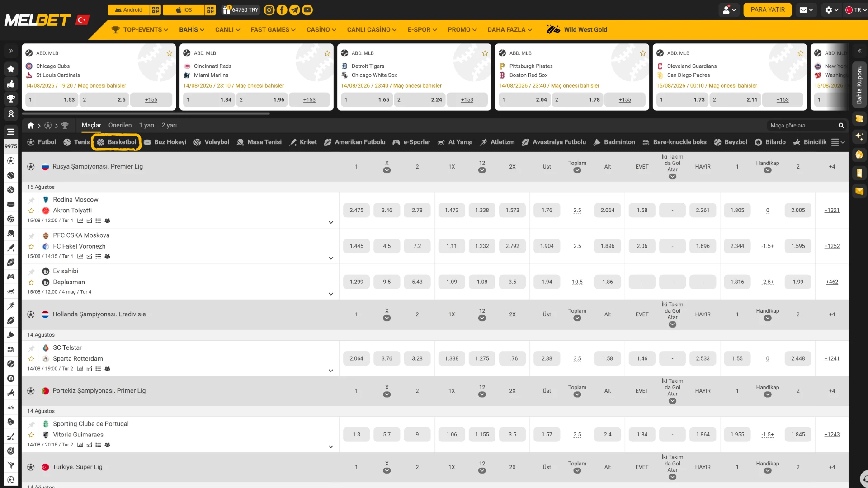Open the Facebook social link
This screenshot has width=868, height=488.
[282, 10]
